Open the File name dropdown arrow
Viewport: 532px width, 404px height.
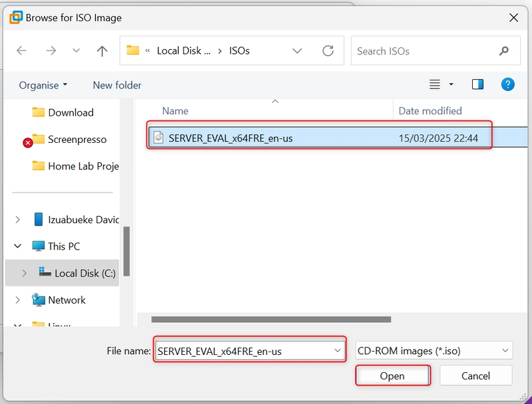[337, 350]
